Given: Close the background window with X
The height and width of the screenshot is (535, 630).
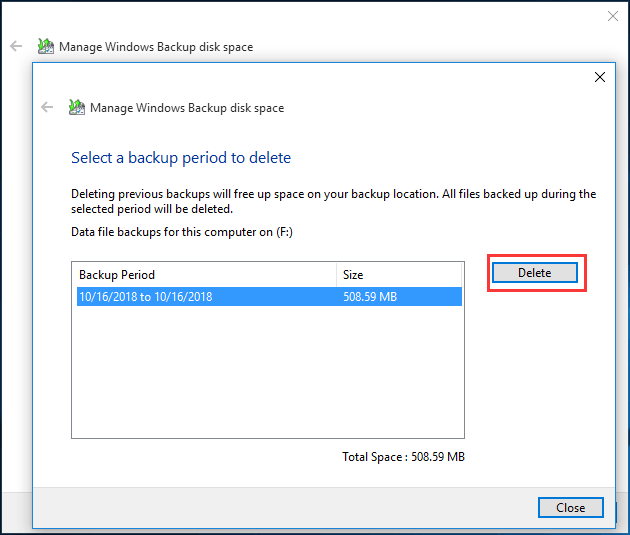Looking at the screenshot, I should coord(613,16).
